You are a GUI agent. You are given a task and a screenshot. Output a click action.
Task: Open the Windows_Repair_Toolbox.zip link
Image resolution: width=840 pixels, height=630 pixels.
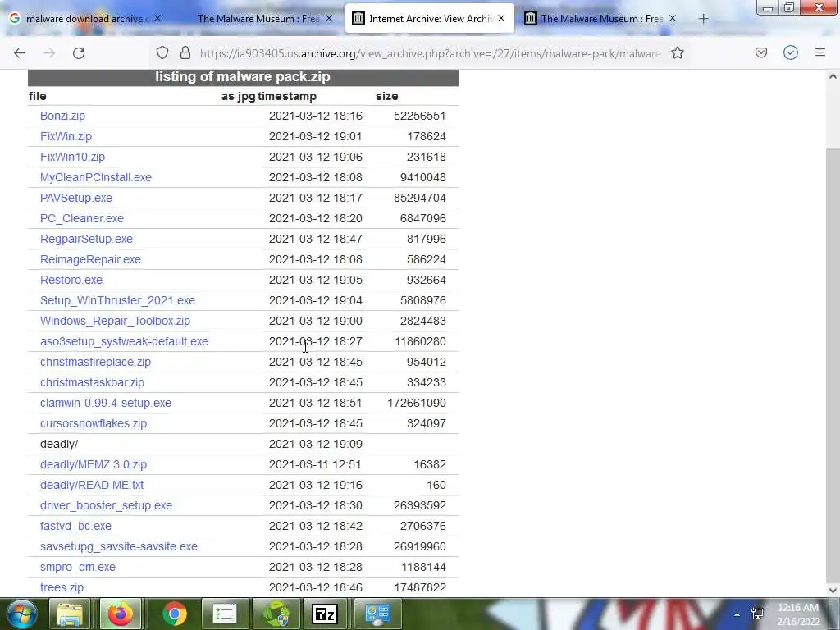pyautogui.click(x=115, y=321)
